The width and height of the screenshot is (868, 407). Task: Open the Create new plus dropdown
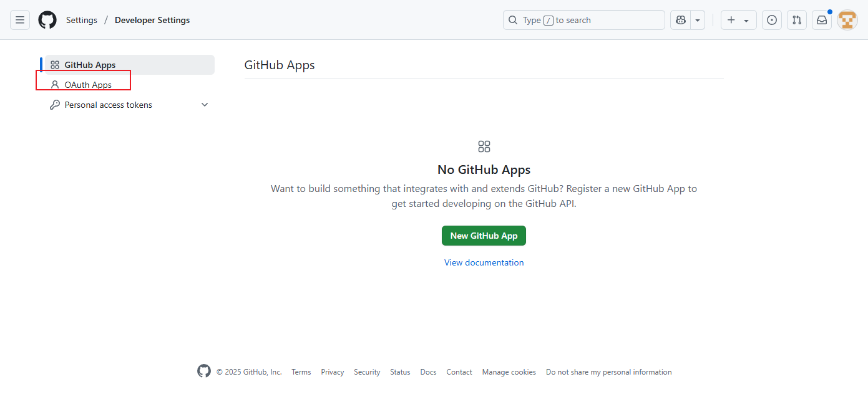(738, 20)
